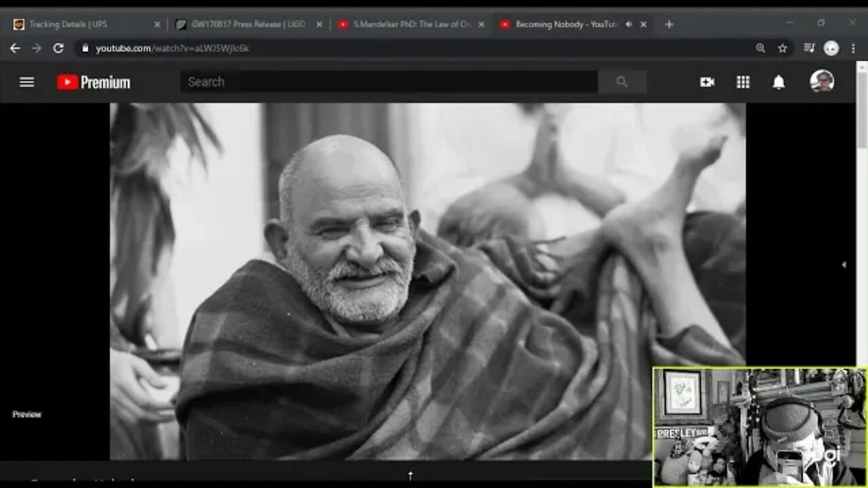868x488 pixels.
Task: Go to YouTube Premium home logo
Action: 94,82
